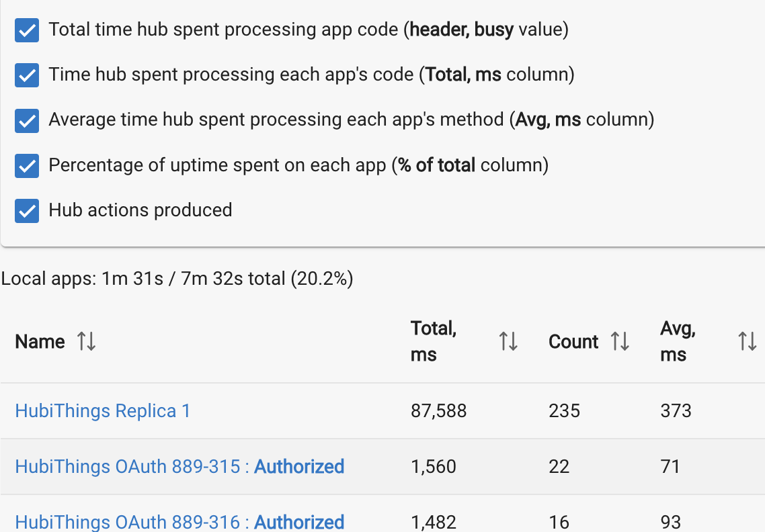Click the 87,588 total value cell
This screenshot has height=532, width=765.
coord(438,410)
